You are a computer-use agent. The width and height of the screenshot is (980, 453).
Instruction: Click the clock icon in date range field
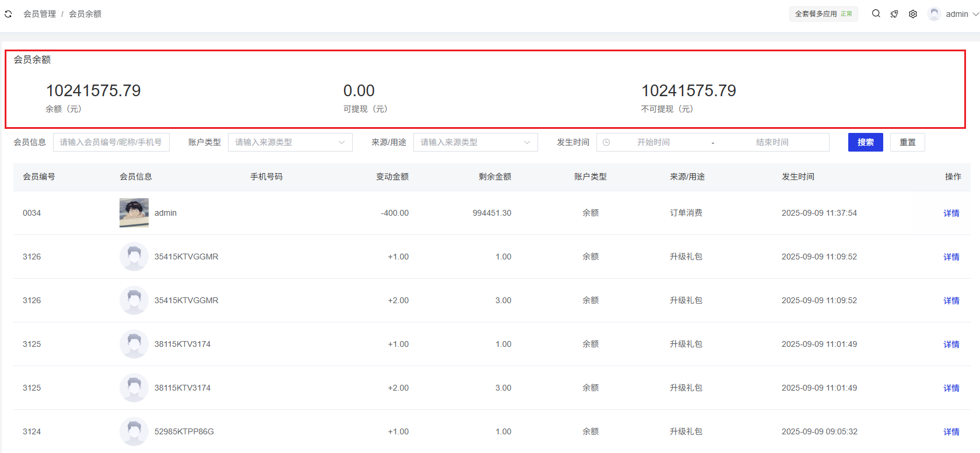pyautogui.click(x=606, y=142)
